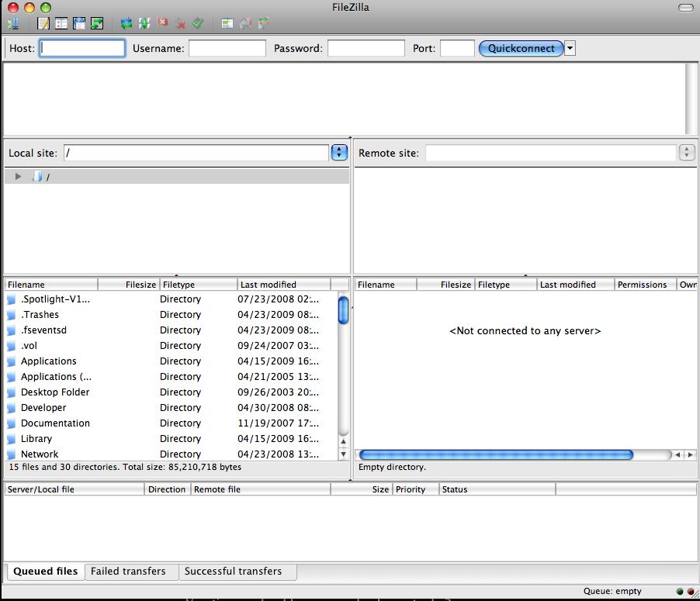Click the root folder icon in local tree
This screenshot has width=700, height=601.
[37, 177]
